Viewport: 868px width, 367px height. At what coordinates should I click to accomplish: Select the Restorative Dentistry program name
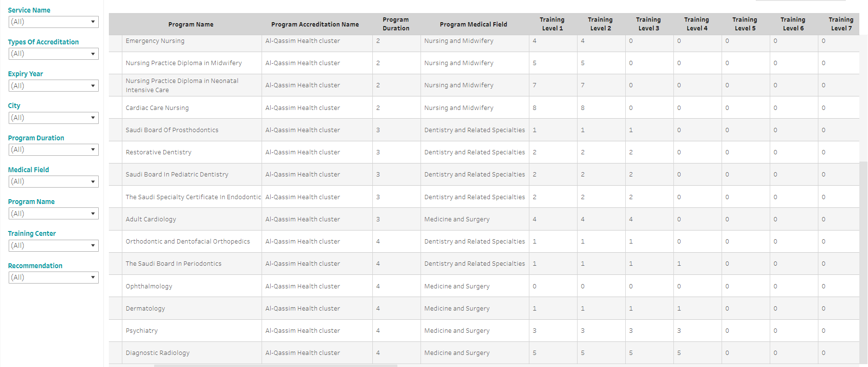click(x=158, y=152)
